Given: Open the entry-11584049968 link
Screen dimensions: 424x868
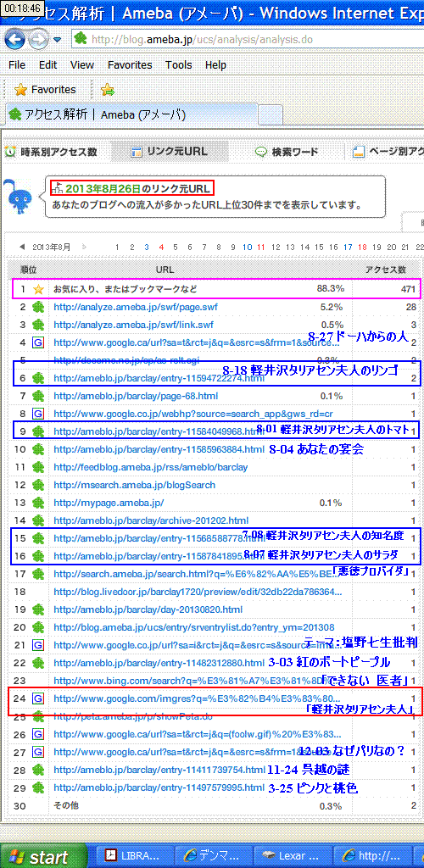Looking at the screenshot, I should click(159, 431).
